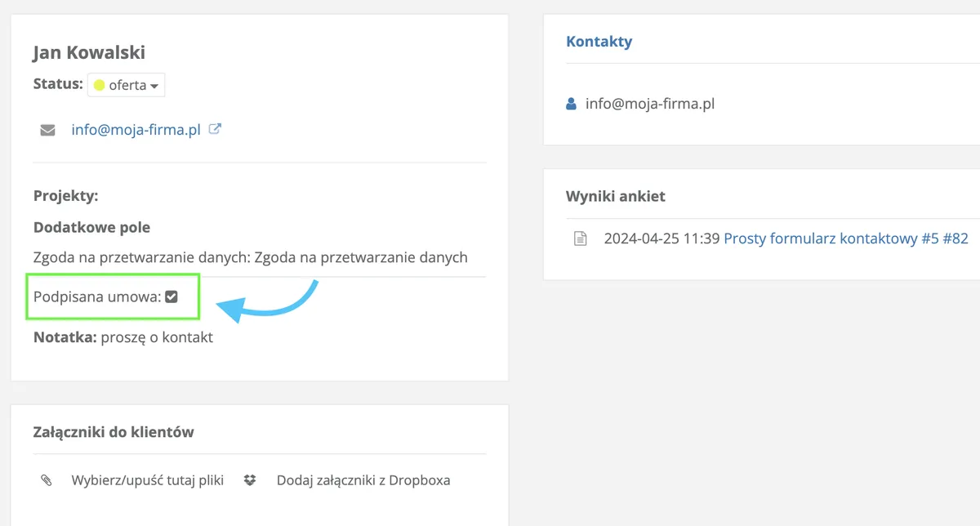Toggle the Podpisana umowa checkbox
This screenshot has width=980, height=526.
pyautogui.click(x=171, y=297)
